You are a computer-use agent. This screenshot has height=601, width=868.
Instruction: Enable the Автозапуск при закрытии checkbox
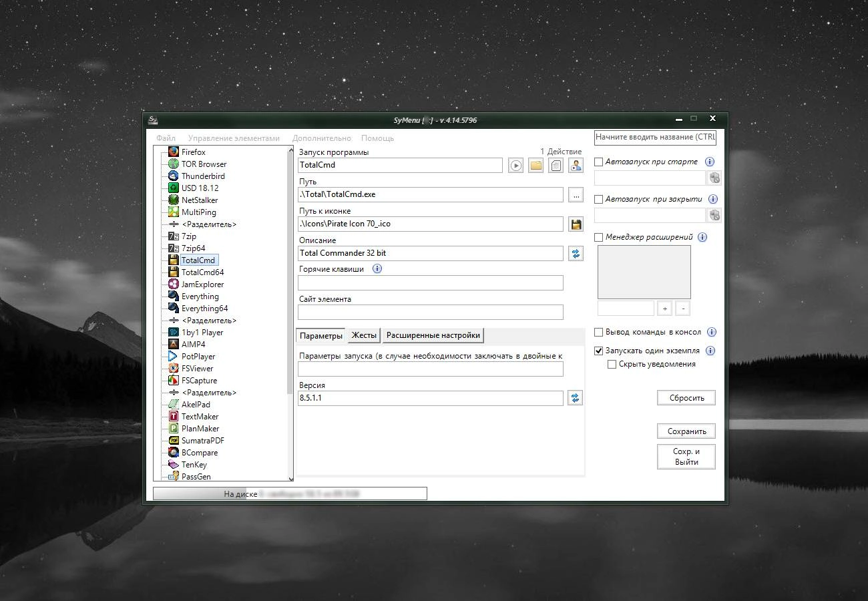[599, 199]
